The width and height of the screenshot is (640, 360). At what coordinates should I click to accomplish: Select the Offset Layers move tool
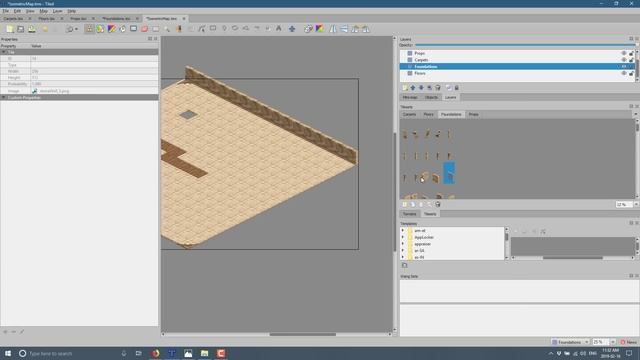(292, 29)
